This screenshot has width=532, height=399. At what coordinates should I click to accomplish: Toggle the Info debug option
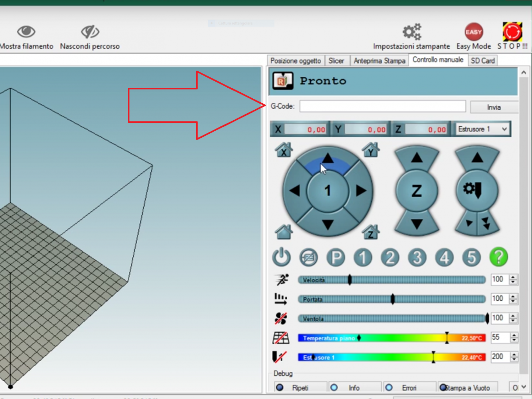(x=334, y=388)
